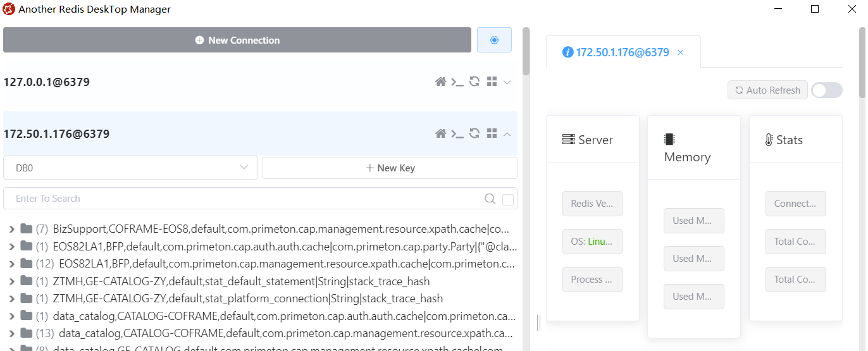
Task: Select the 172.50.1.176@6379 tab
Action: click(x=616, y=52)
